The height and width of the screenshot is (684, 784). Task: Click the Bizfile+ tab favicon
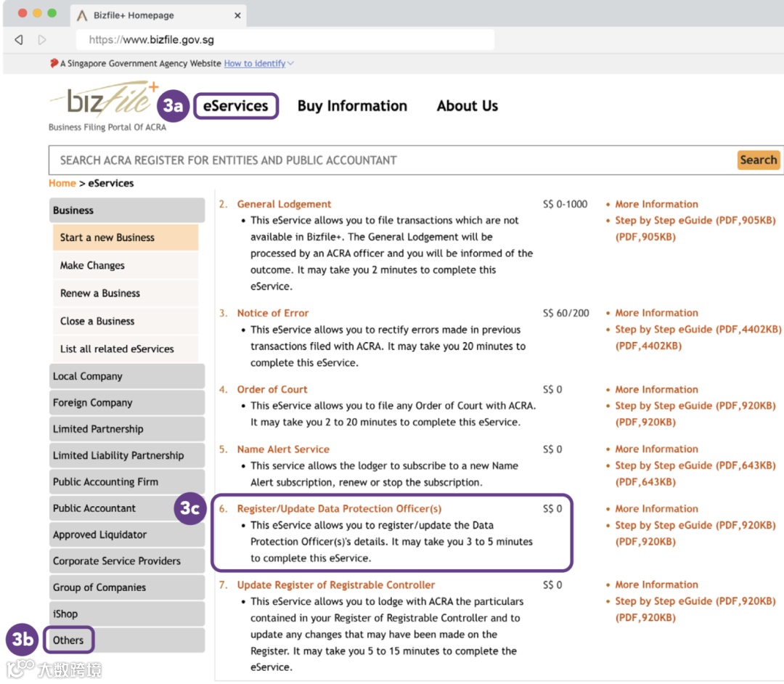[82, 15]
